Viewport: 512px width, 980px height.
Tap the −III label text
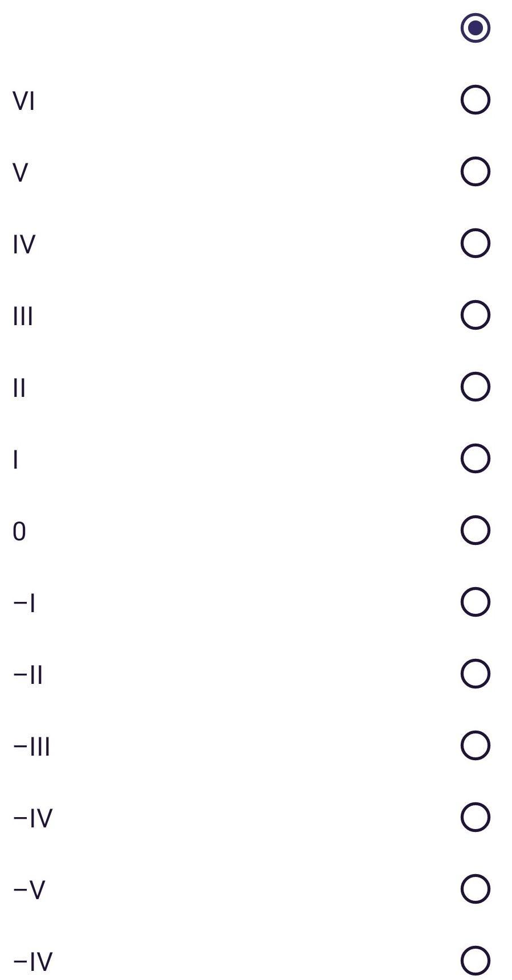[31, 747]
